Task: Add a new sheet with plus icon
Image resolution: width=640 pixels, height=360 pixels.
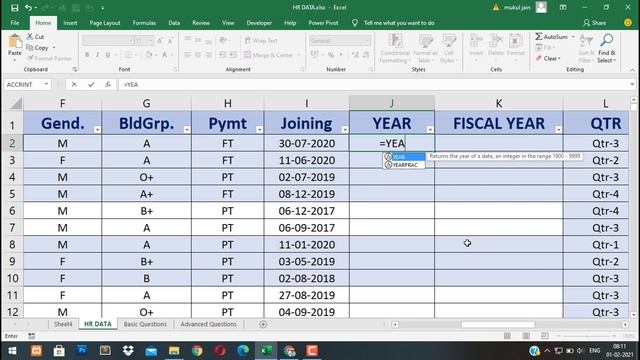Action: click(263, 324)
